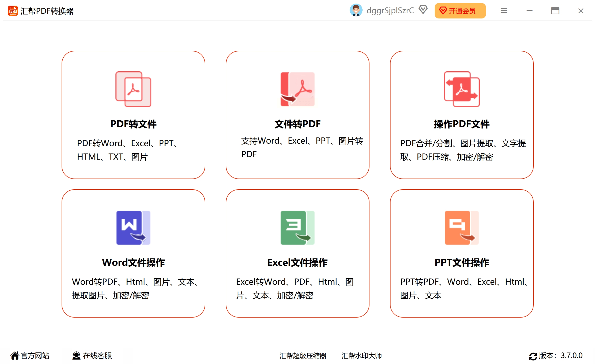Open the 汇帮超级压缩器 link
Viewport: 595px width, 364px height.
click(303, 356)
